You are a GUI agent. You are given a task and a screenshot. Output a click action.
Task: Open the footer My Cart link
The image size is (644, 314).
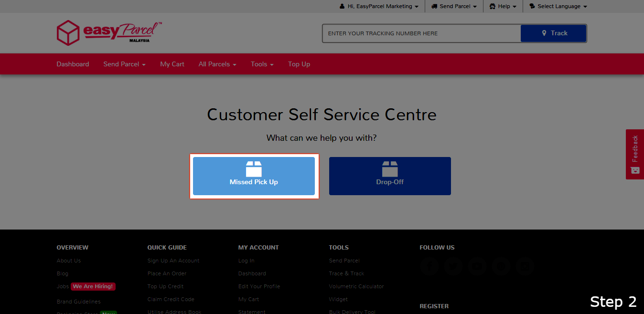coord(248,299)
